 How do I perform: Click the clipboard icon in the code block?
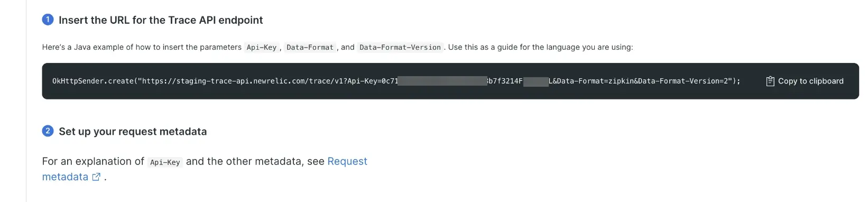click(770, 81)
